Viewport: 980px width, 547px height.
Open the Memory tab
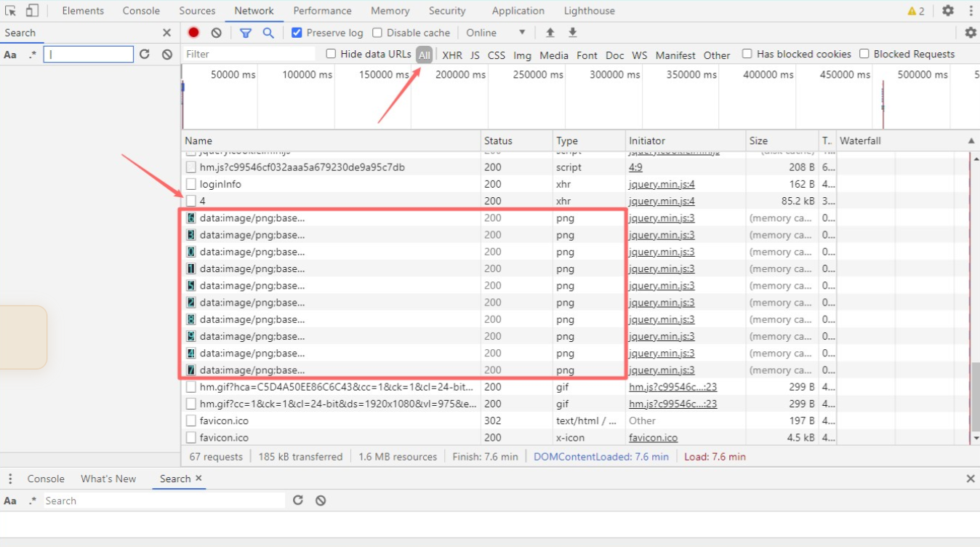click(x=390, y=11)
